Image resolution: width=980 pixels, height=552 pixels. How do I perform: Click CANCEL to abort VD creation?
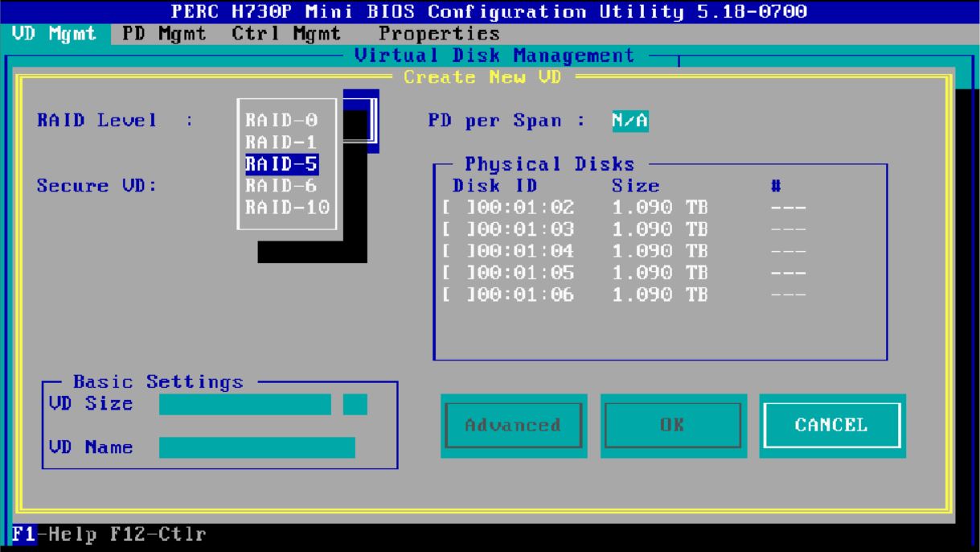coord(833,426)
